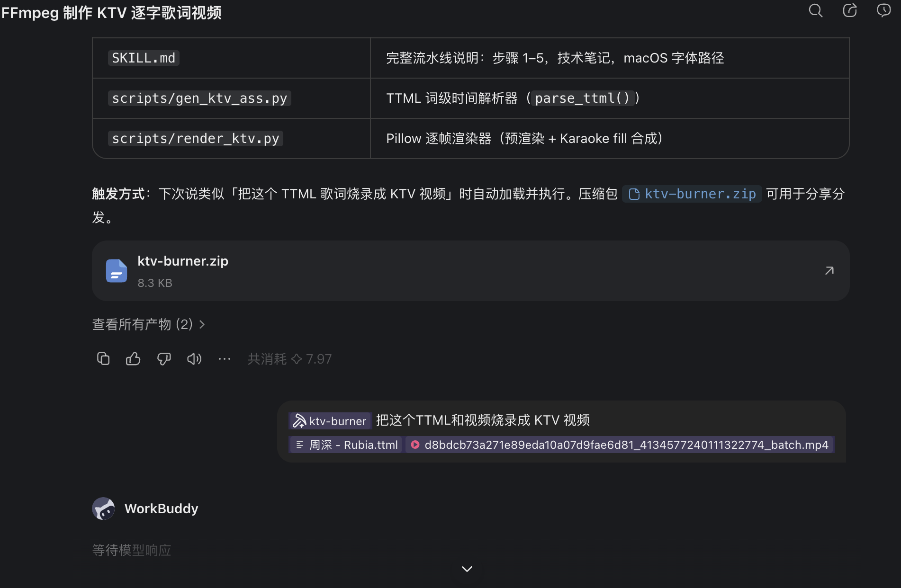Click the ktv-burner.zip file document icon

[x=117, y=271]
